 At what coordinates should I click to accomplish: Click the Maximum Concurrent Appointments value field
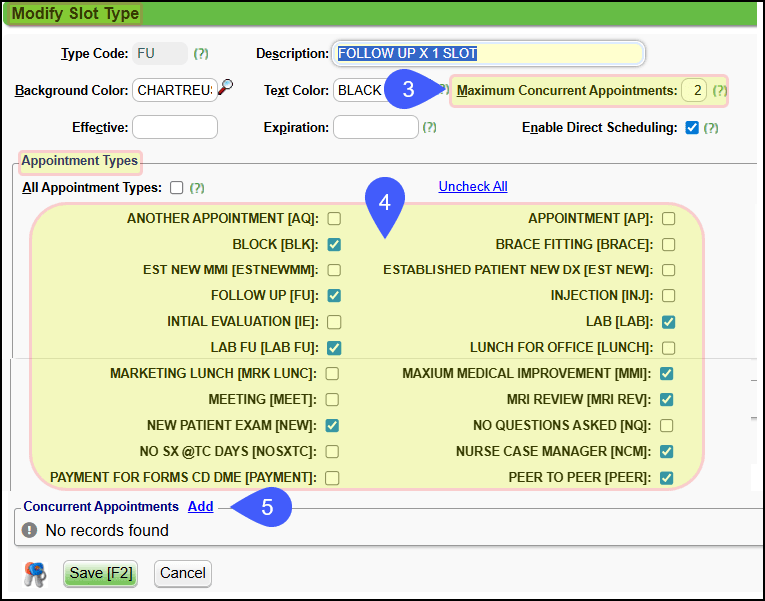tap(694, 90)
